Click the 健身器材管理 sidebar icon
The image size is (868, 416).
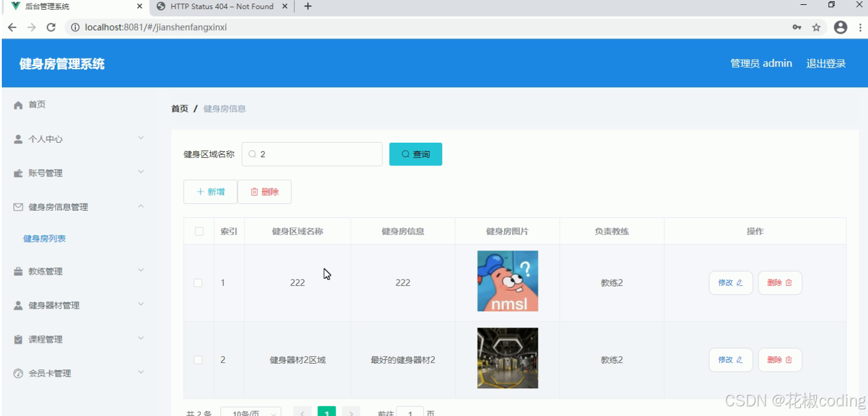pos(18,305)
